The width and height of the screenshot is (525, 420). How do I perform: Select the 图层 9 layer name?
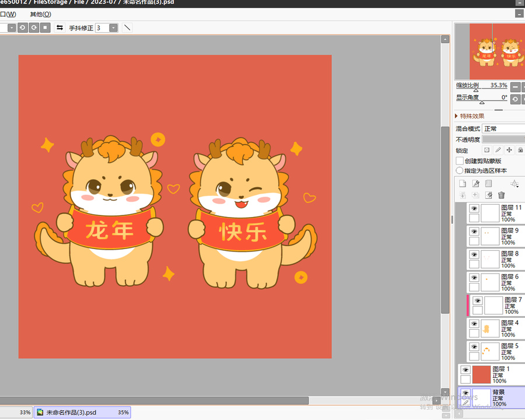click(x=510, y=230)
